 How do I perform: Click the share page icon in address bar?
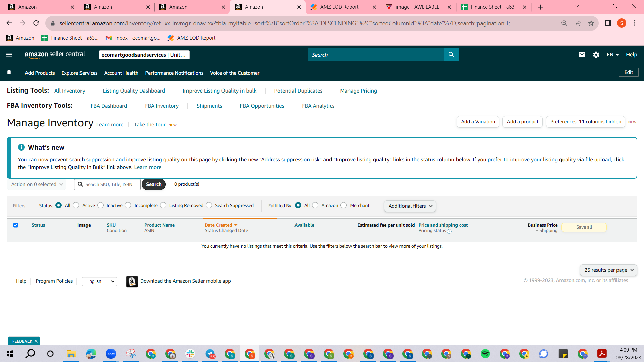(x=578, y=23)
